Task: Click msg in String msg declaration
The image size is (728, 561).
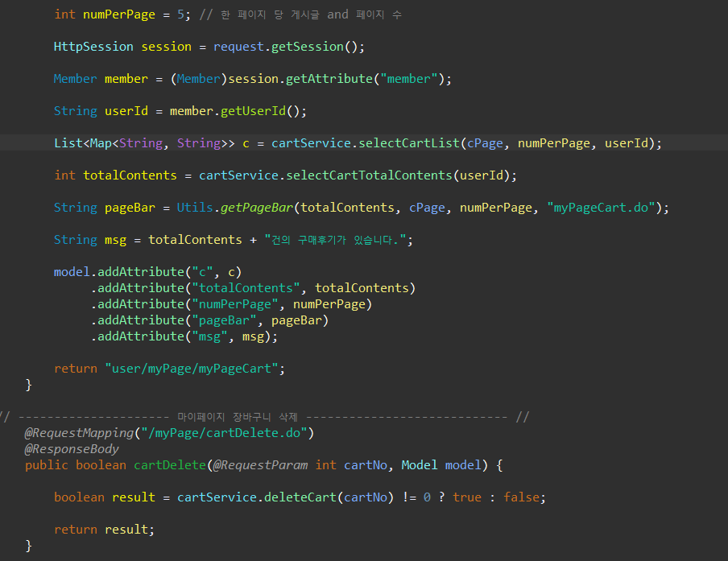Action: [115, 240]
